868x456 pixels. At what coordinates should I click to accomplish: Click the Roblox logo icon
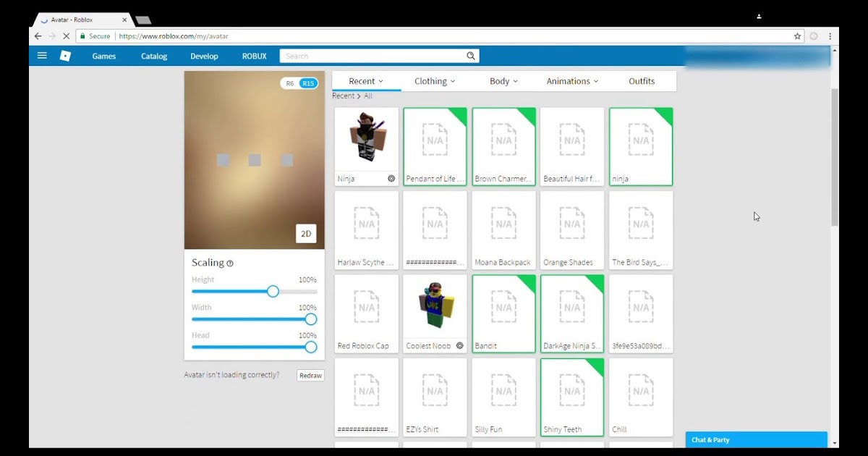click(65, 56)
